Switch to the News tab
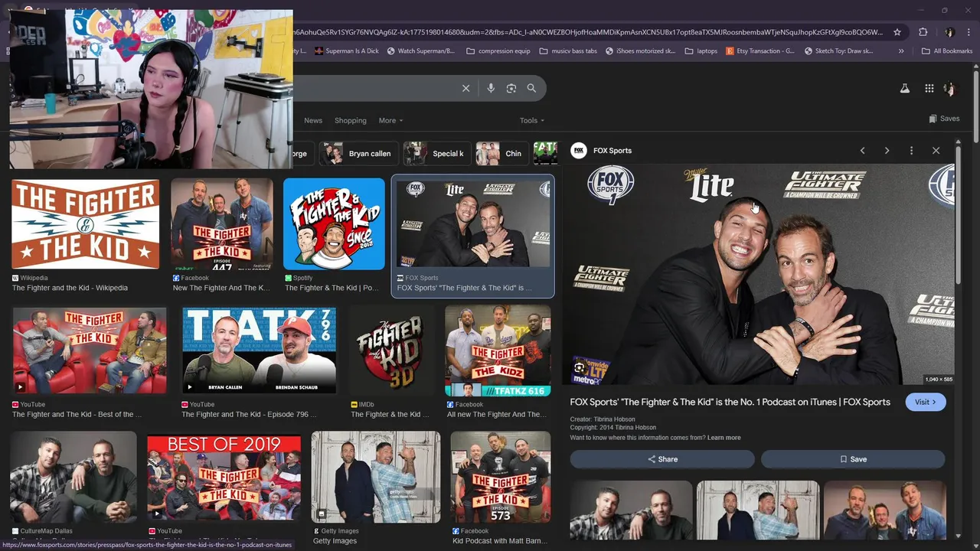This screenshot has width=980, height=551. [313, 120]
